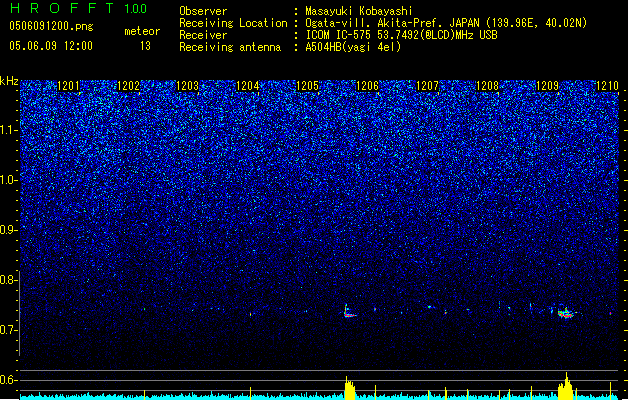Click the 1201 time axis marker
629x400 pixels.
pos(68,86)
